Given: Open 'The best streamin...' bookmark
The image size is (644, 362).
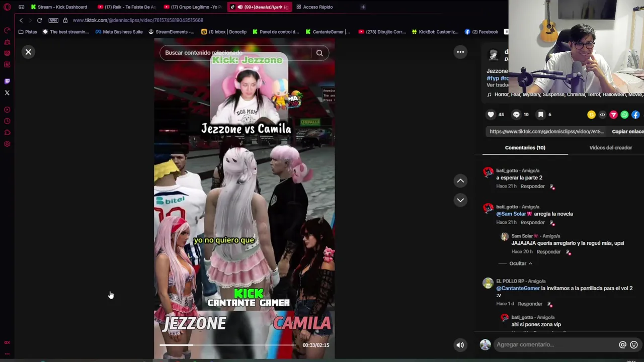Looking at the screenshot, I should (x=66, y=32).
